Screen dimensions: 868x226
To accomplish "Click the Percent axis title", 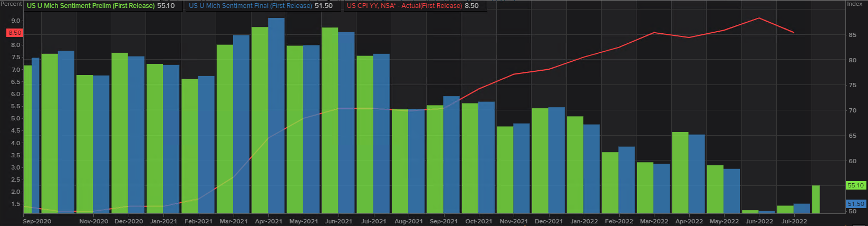I will pyautogui.click(x=11, y=4).
